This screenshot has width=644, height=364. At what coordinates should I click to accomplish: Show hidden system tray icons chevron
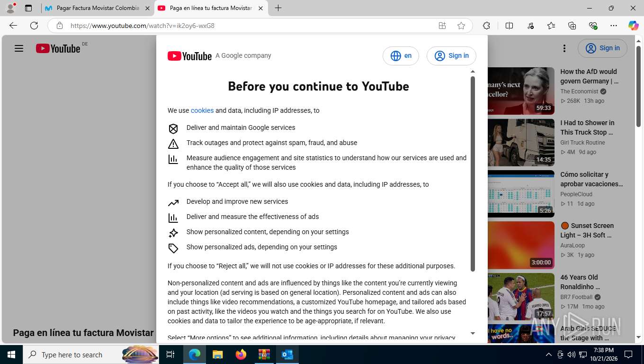tap(549, 355)
